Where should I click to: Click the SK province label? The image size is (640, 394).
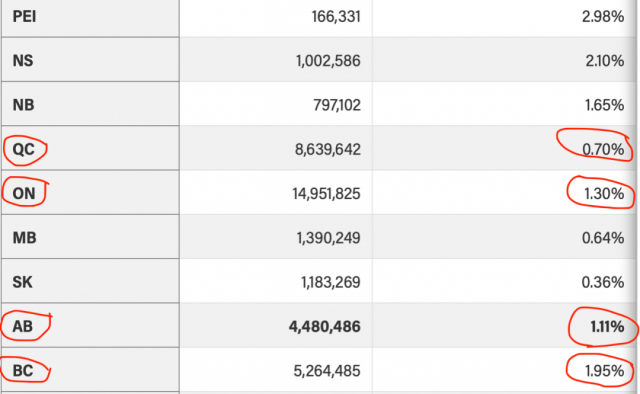point(22,282)
